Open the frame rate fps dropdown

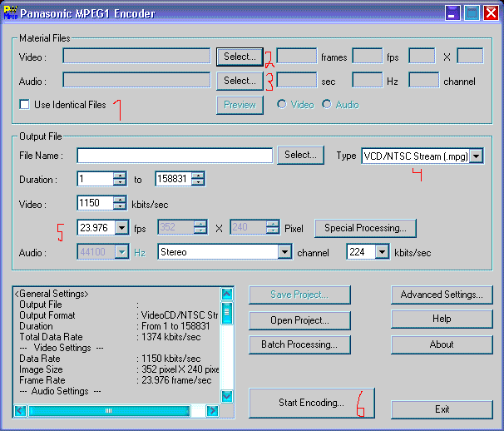pos(121,228)
